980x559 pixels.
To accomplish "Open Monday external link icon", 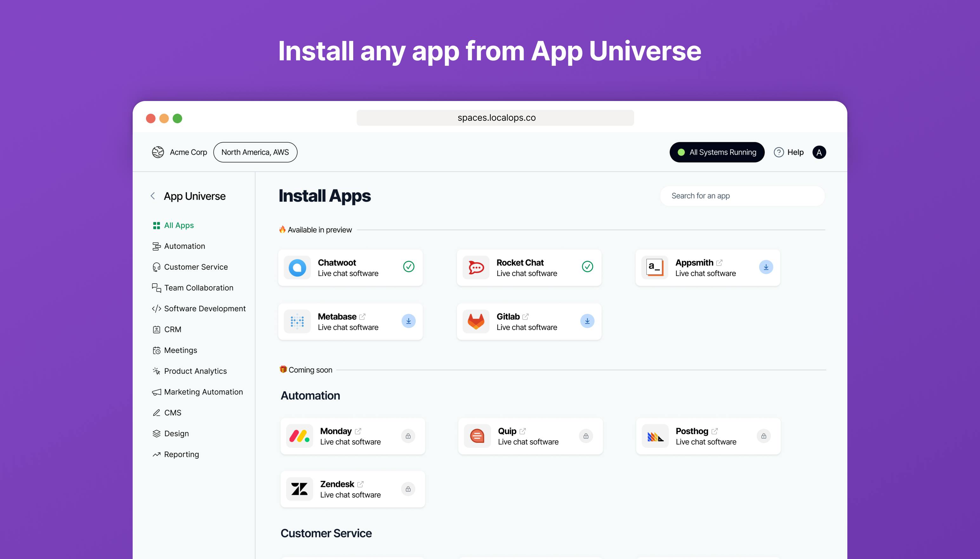I will pyautogui.click(x=358, y=431).
